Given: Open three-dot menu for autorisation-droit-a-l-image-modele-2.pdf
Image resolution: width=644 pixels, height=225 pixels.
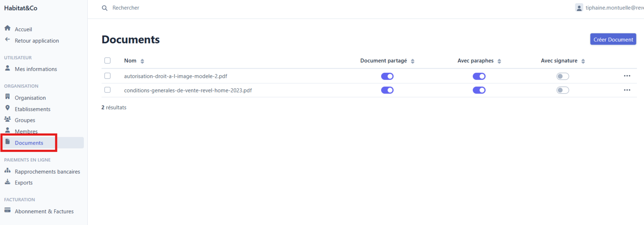Looking at the screenshot, I should (627, 76).
